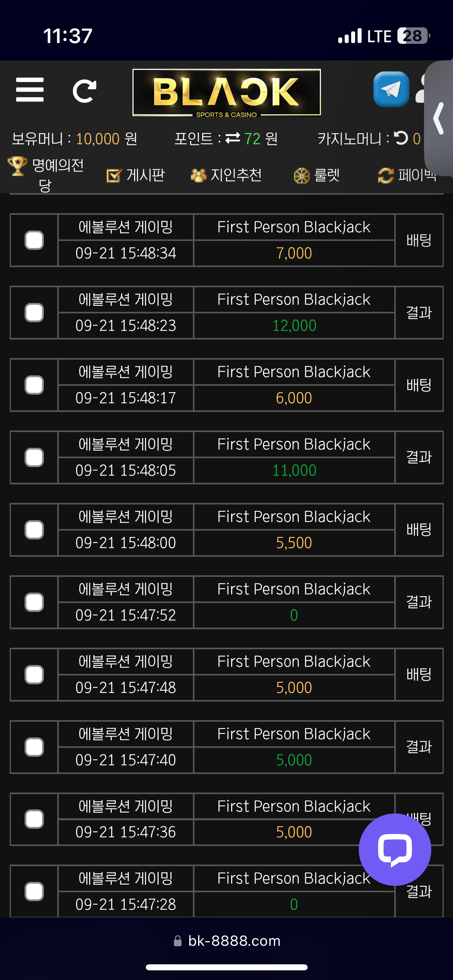This screenshot has height=980, width=453.
Task: Open the 게시판 menu item
Action: tap(136, 175)
